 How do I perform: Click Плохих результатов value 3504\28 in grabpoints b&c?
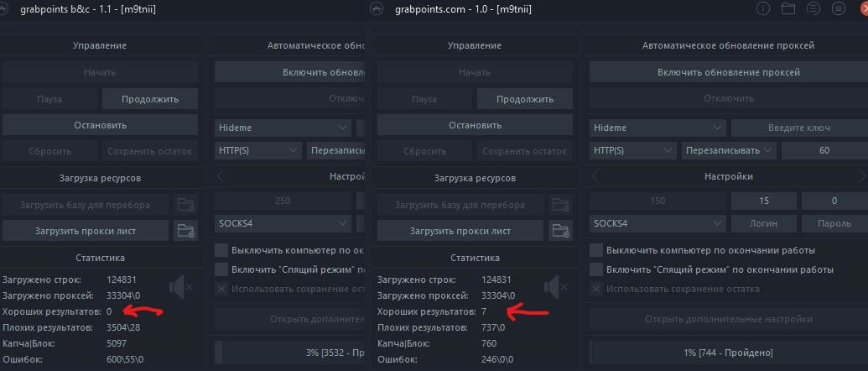pos(123,328)
